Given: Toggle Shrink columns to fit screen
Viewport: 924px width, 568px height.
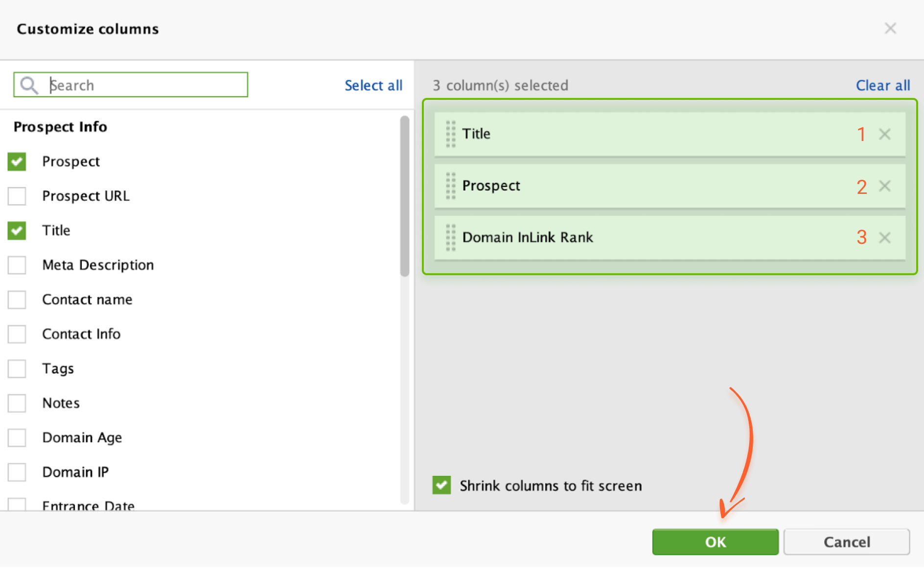Looking at the screenshot, I should tap(441, 485).
